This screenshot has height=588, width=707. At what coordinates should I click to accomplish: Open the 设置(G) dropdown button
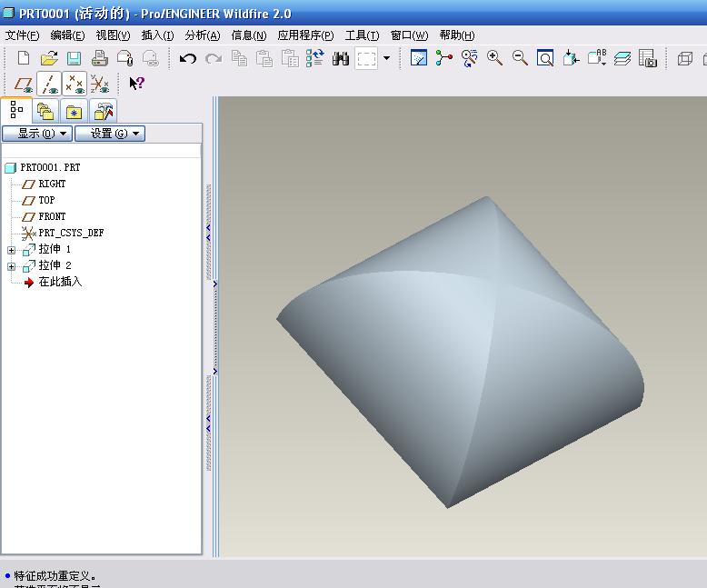pyautogui.click(x=110, y=134)
